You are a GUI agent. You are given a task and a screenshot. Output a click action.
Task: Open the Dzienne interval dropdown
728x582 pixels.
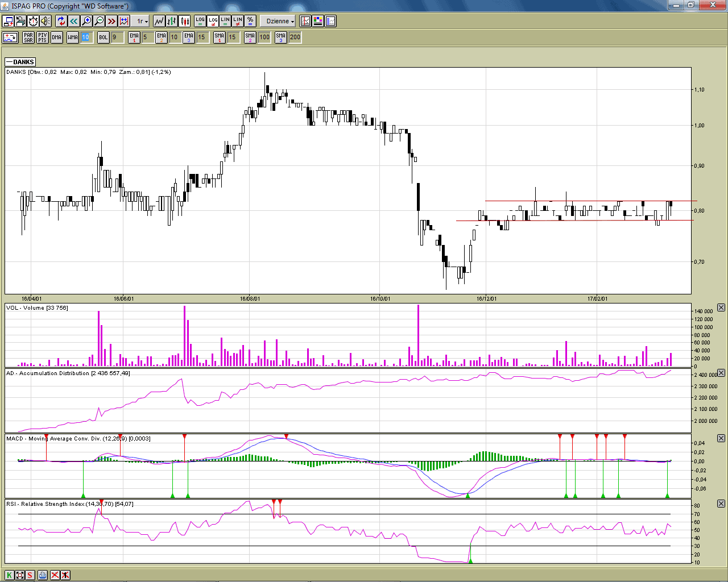(280, 21)
